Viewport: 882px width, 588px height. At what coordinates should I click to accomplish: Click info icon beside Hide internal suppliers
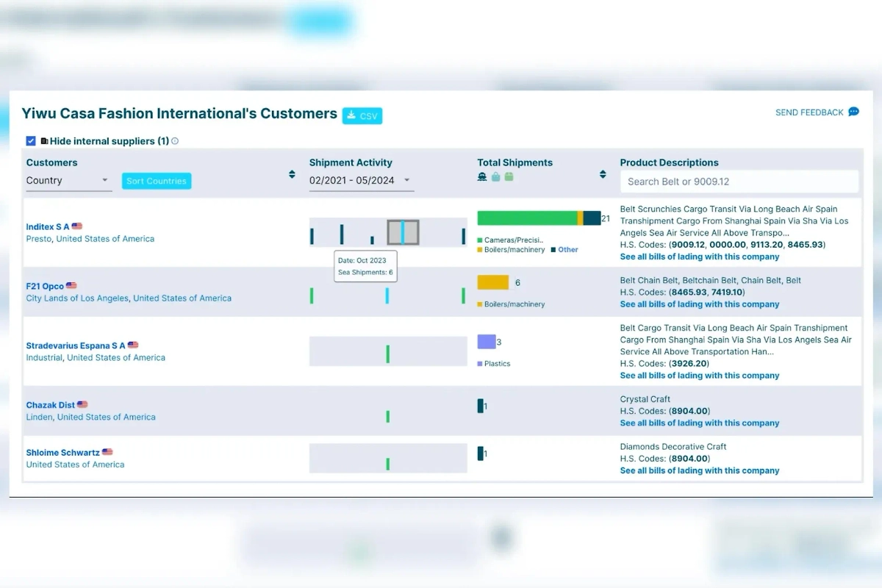tap(175, 141)
